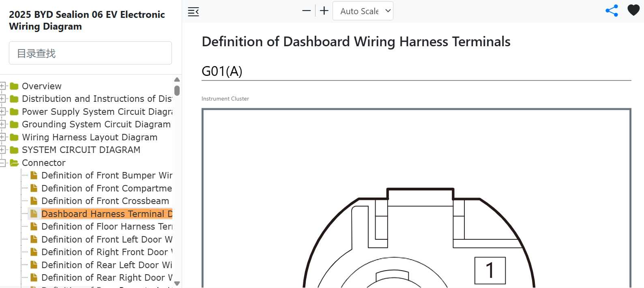This screenshot has width=644, height=288.
Task: Collapse the Connector folder node
Action: (x=2, y=163)
